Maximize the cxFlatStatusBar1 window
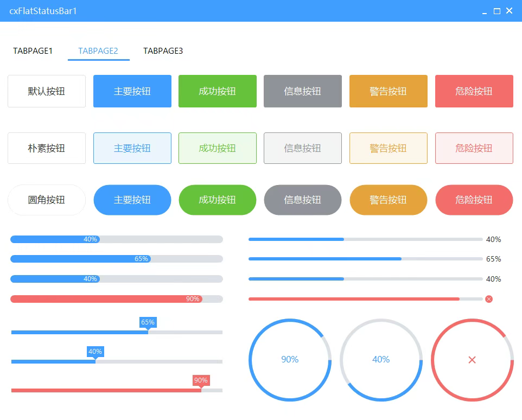Screen dimensions: 522x420 (496, 11)
